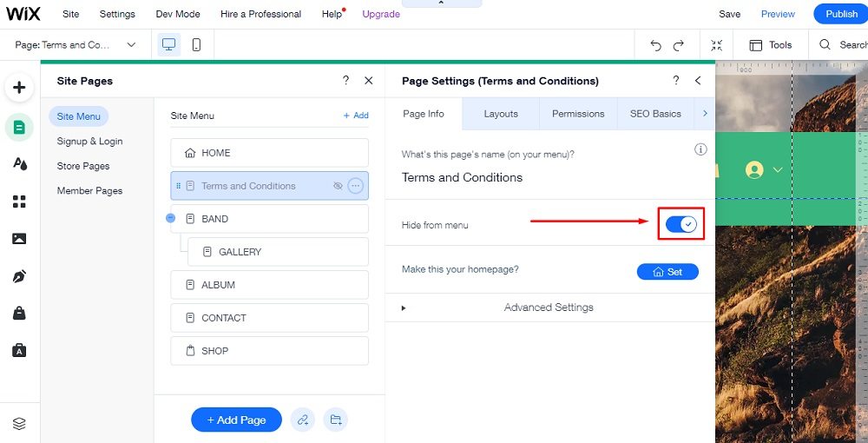Click the Add Page button
868x443 pixels.
tap(236, 420)
